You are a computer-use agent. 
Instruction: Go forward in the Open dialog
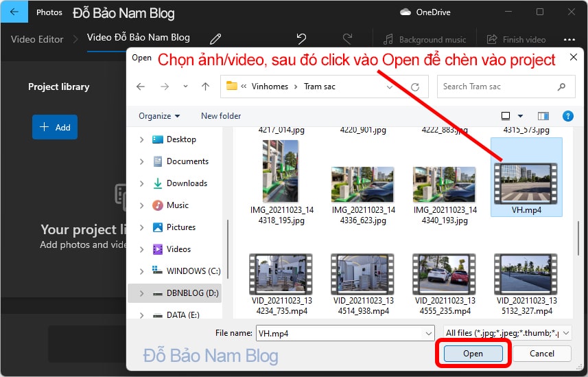(165, 87)
